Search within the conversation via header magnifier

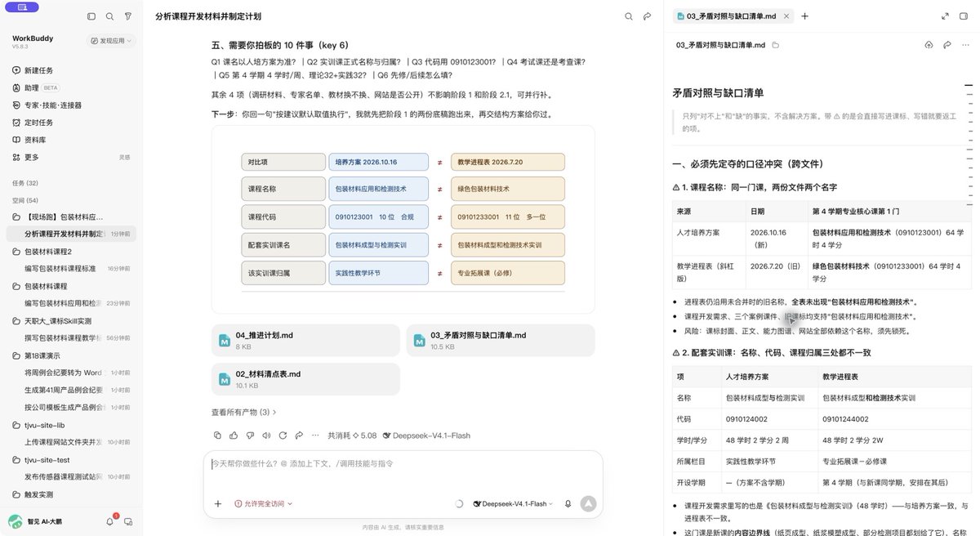(x=629, y=16)
